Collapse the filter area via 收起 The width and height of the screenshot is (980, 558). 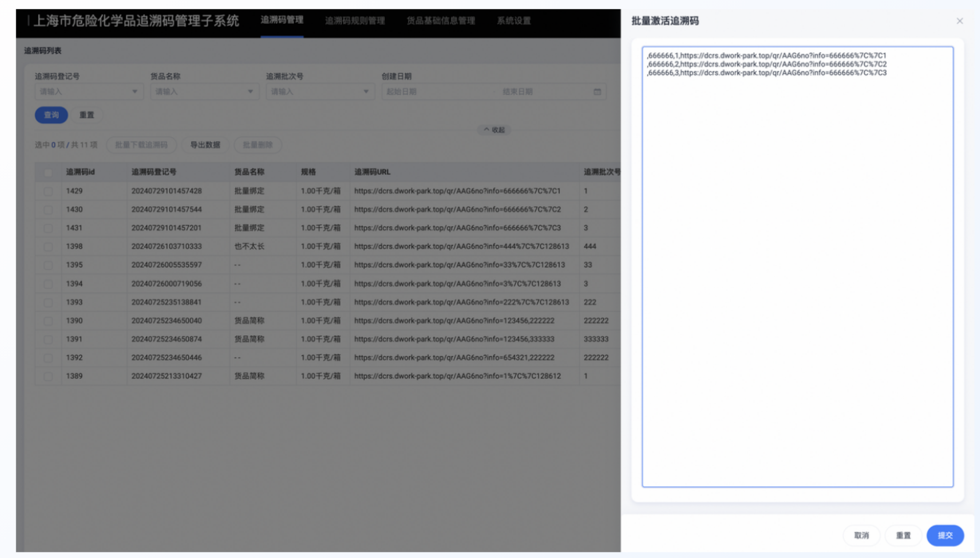[x=494, y=130]
